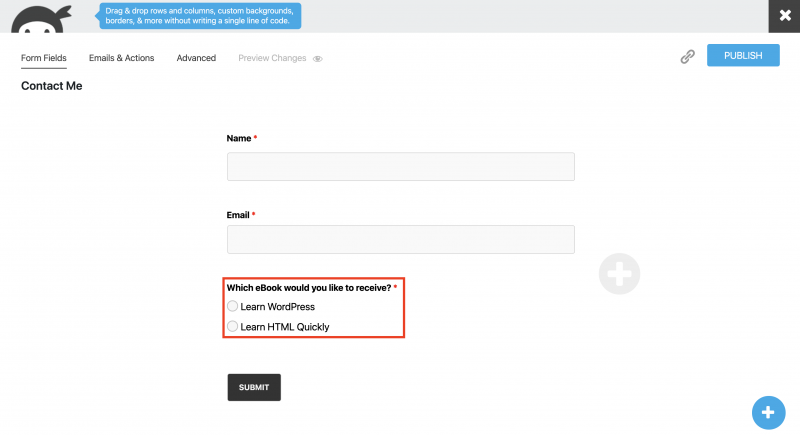Click the SUBMIT button in the form
The image size is (800, 435).
pos(254,387)
